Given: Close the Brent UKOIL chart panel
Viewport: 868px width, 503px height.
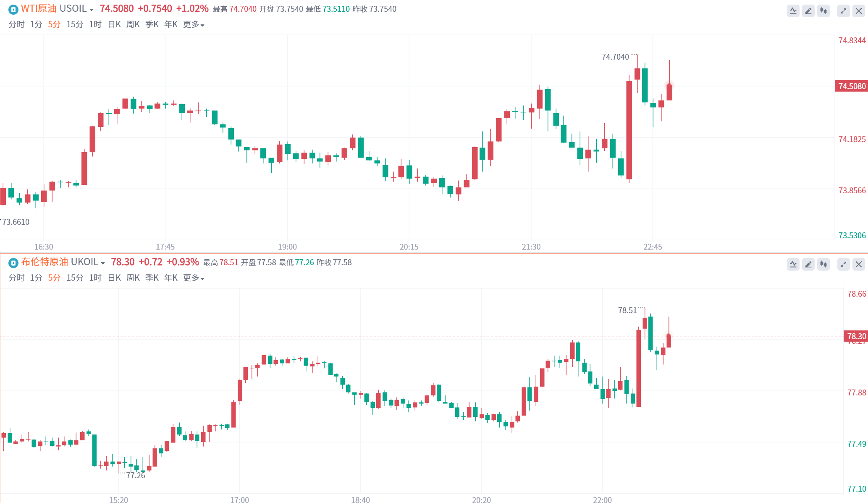Looking at the screenshot, I should click(859, 264).
